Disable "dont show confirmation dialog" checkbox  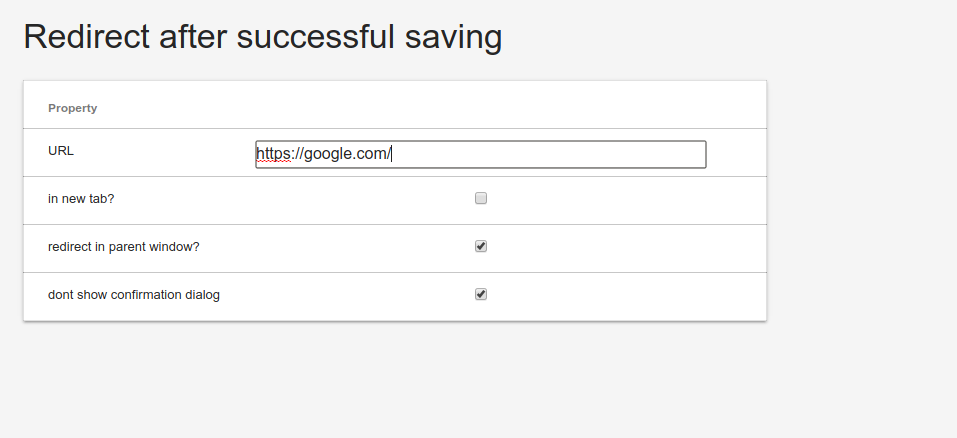click(x=481, y=294)
